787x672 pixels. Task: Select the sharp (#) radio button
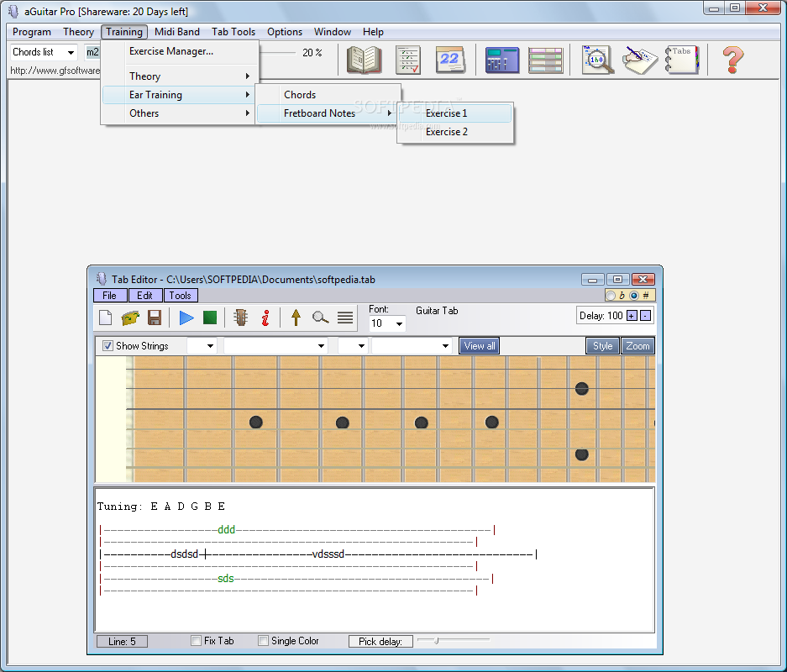(634, 296)
